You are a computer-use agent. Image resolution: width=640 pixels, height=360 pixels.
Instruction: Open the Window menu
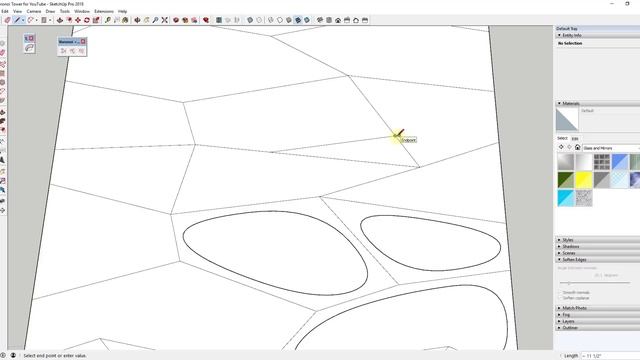tap(82, 11)
